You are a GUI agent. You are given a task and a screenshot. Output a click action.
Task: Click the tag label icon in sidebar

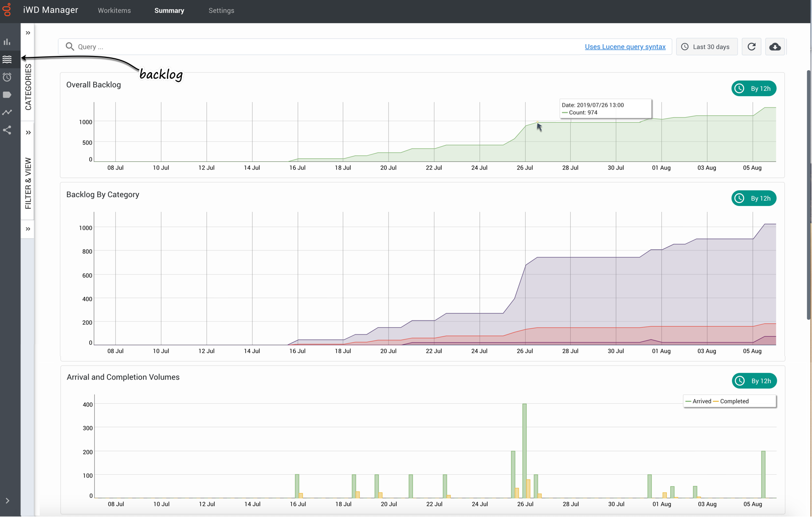(x=7, y=95)
